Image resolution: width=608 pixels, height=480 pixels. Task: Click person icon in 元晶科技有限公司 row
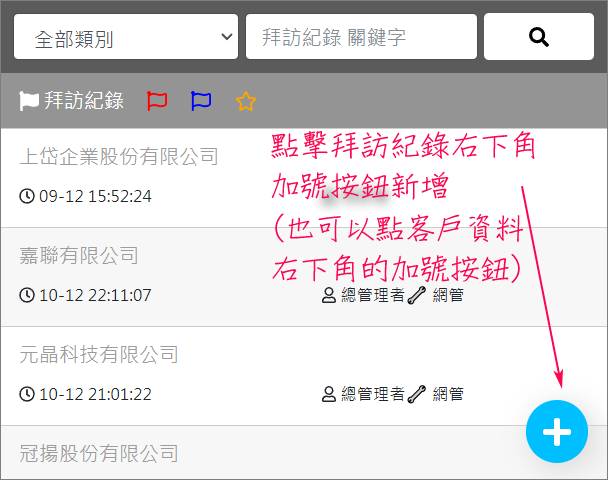tap(329, 394)
